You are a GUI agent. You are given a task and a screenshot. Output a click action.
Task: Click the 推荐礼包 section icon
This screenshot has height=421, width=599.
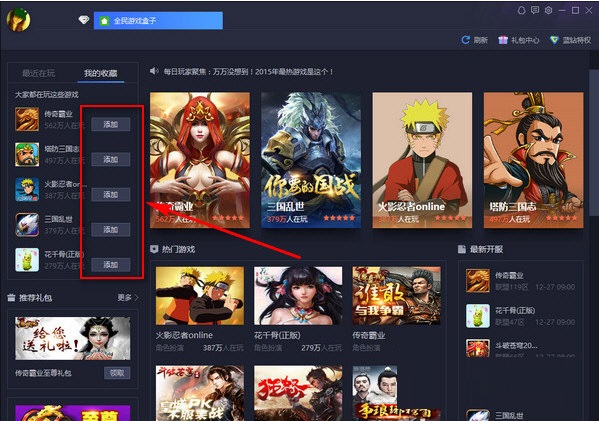pos(11,298)
